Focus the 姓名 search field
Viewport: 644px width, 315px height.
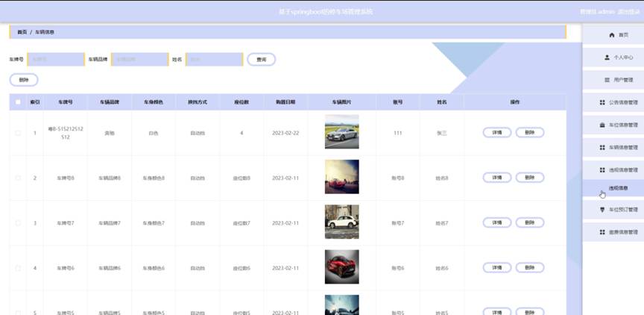(x=214, y=59)
